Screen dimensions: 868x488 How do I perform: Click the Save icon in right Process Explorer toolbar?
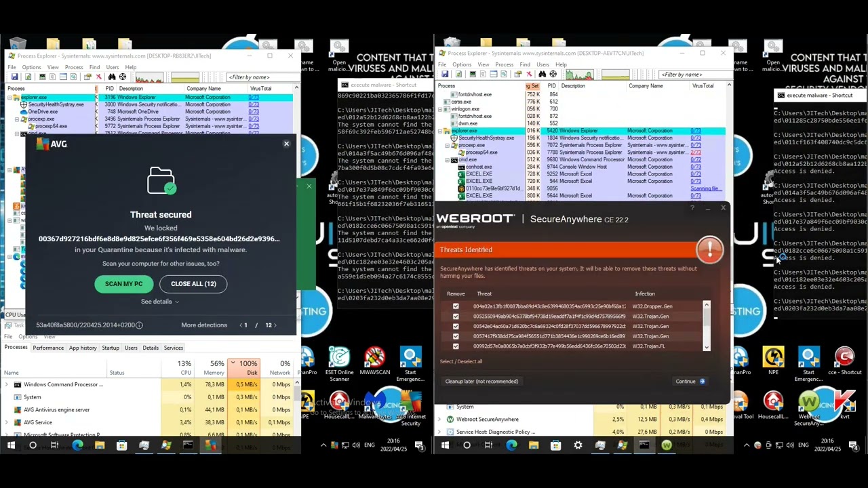pyautogui.click(x=445, y=74)
